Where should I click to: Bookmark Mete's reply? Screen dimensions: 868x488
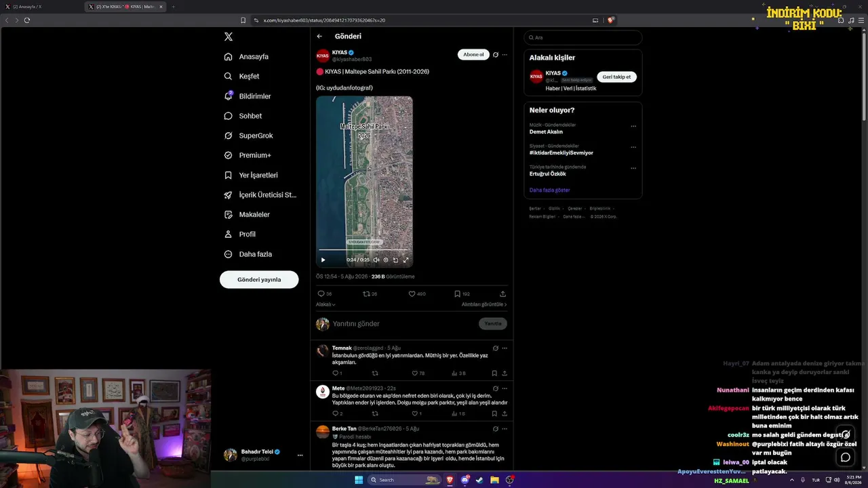pyautogui.click(x=494, y=413)
